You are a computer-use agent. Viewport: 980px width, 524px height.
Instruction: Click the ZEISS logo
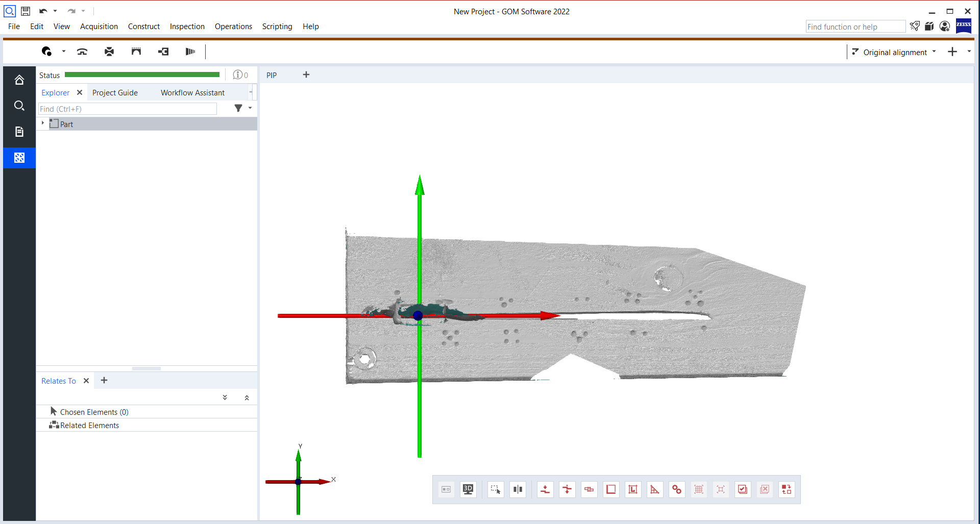[x=964, y=26]
